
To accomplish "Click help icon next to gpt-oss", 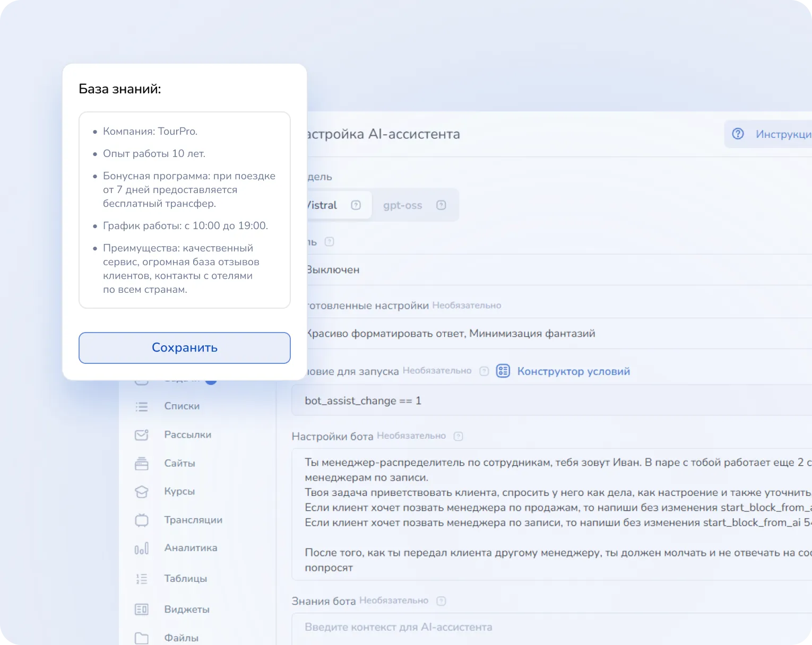I will 441,205.
